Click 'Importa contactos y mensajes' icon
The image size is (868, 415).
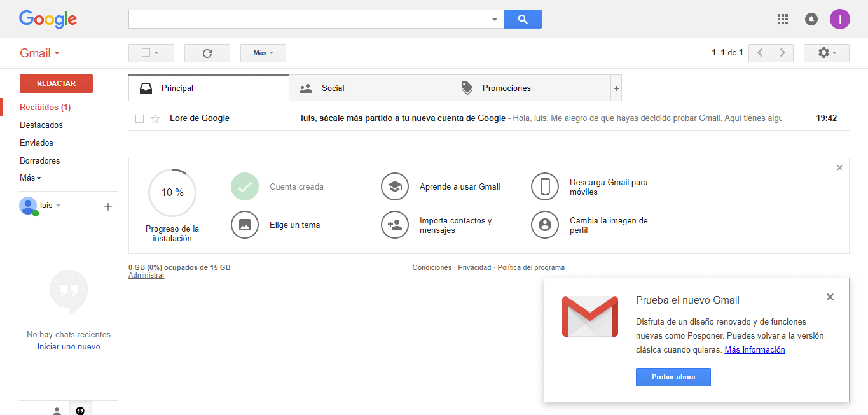click(395, 225)
